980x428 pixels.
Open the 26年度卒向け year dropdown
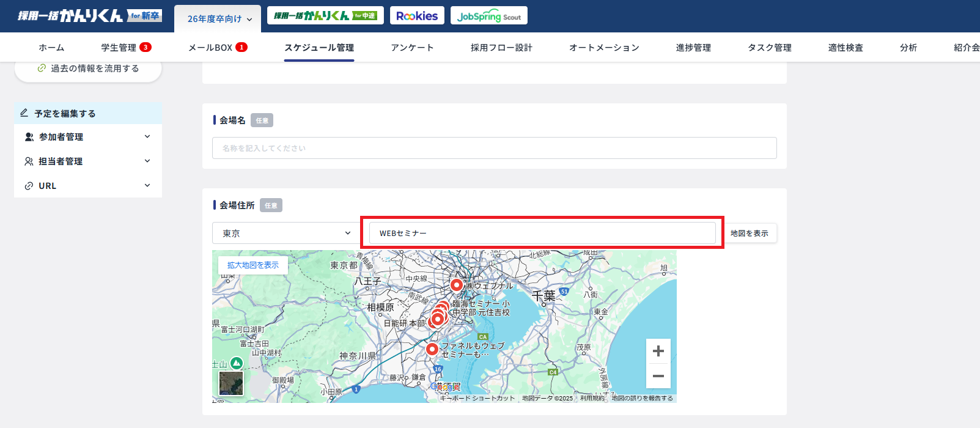[x=219, y=19]
